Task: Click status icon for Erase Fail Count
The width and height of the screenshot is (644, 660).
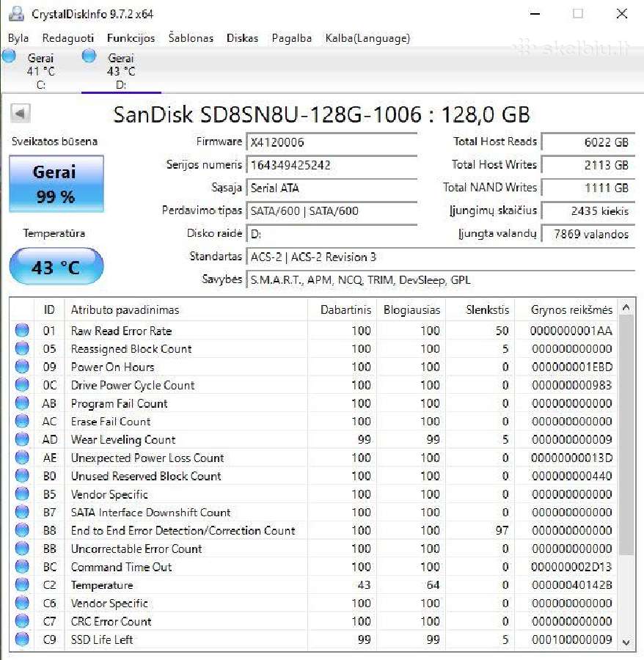Action: [22, 421]
